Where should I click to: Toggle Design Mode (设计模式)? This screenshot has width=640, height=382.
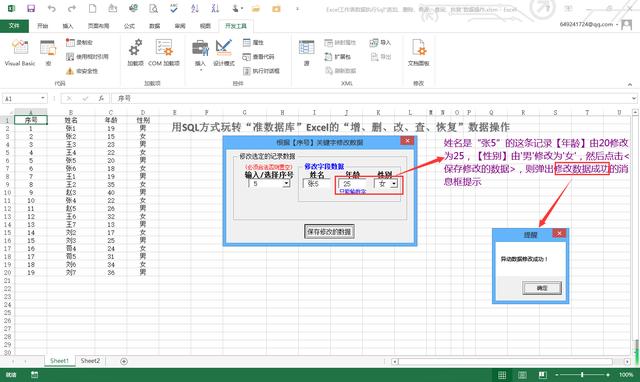(x=224, y=53)
